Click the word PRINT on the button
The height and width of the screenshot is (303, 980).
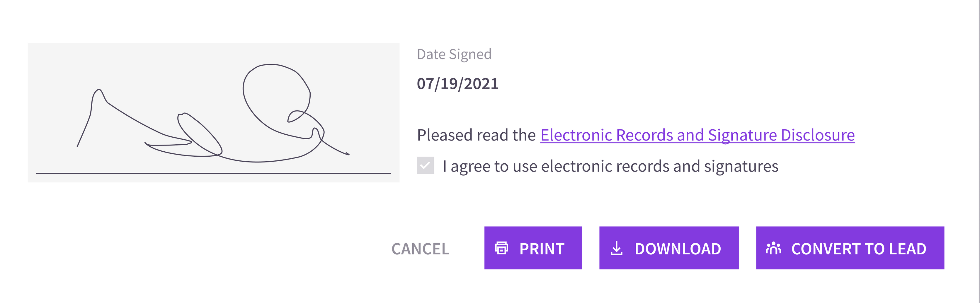click(x=542, y=249)
